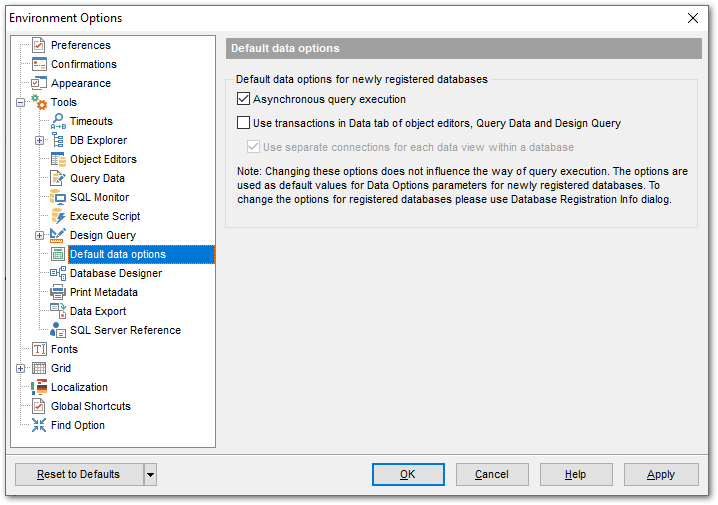Click the SQL Monitor icon

(58, 198)
